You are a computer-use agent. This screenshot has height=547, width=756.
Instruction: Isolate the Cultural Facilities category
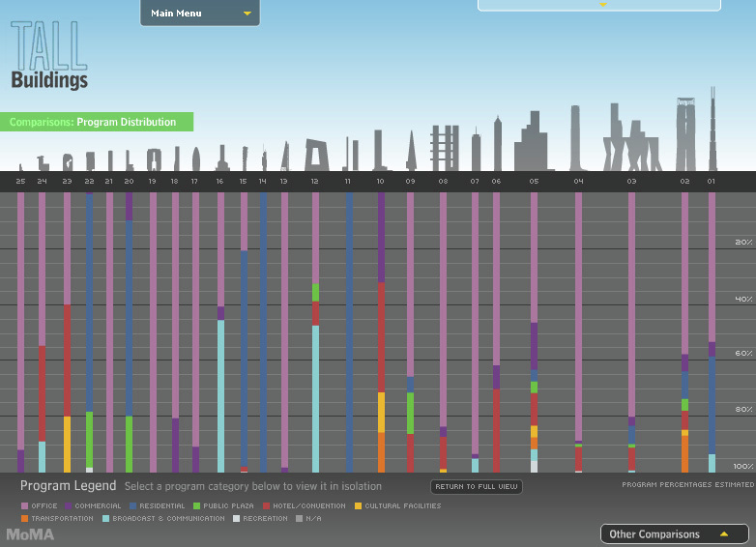[397, 506]
